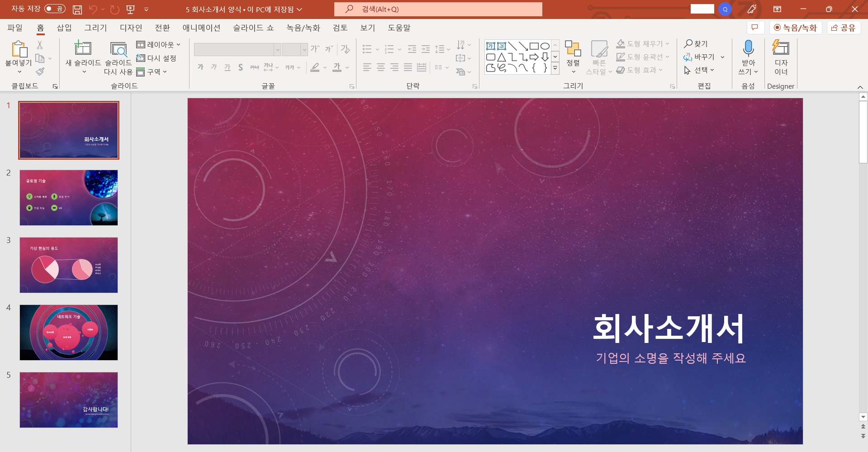Click the font color (가) button
Screen dimensions: 868x452
click(337, 67)
